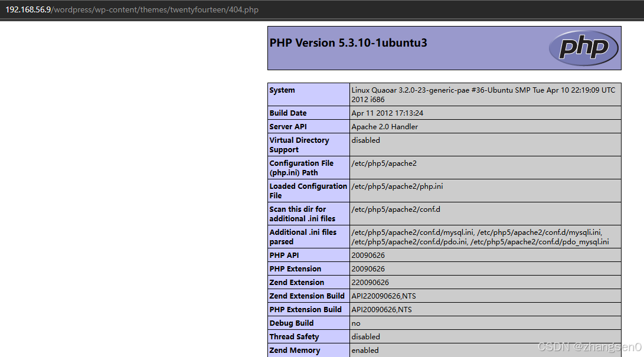Select the 'System' row label
The width and height of the screenshot is (644, 357).
309,94
